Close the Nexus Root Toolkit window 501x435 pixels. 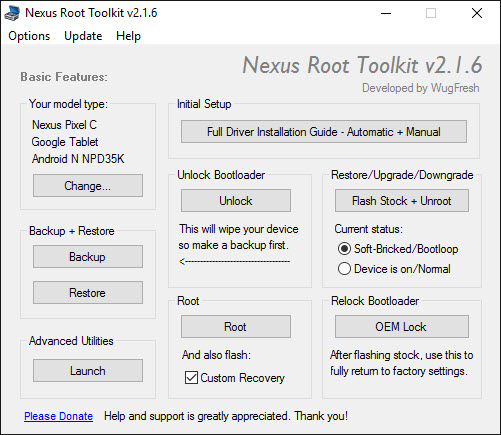pyautogui.click(x=477, y=13)
